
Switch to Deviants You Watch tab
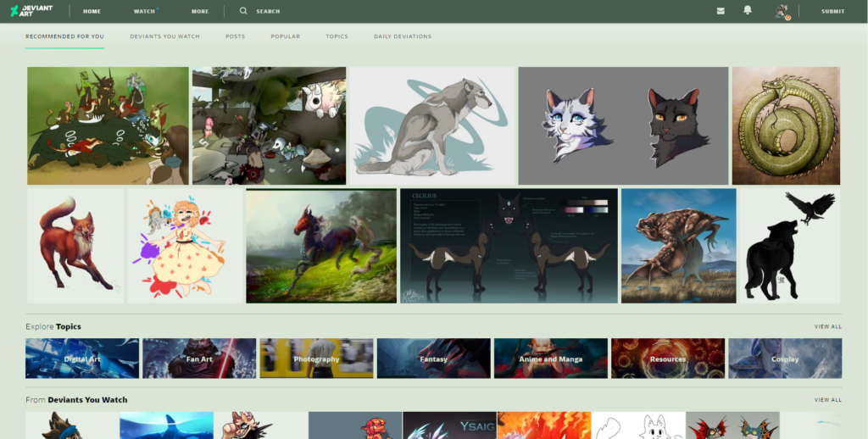point(164,36)
